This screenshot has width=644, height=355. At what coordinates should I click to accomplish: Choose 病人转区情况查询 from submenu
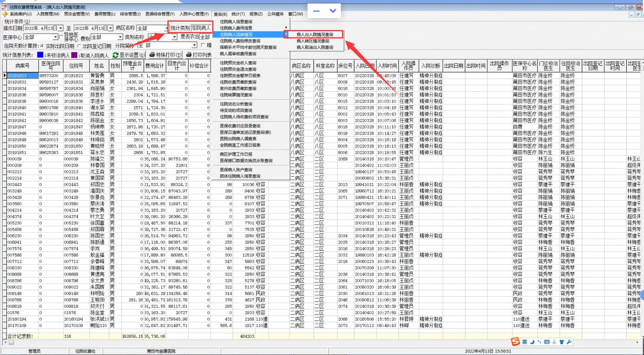click(x=312, y=41)
